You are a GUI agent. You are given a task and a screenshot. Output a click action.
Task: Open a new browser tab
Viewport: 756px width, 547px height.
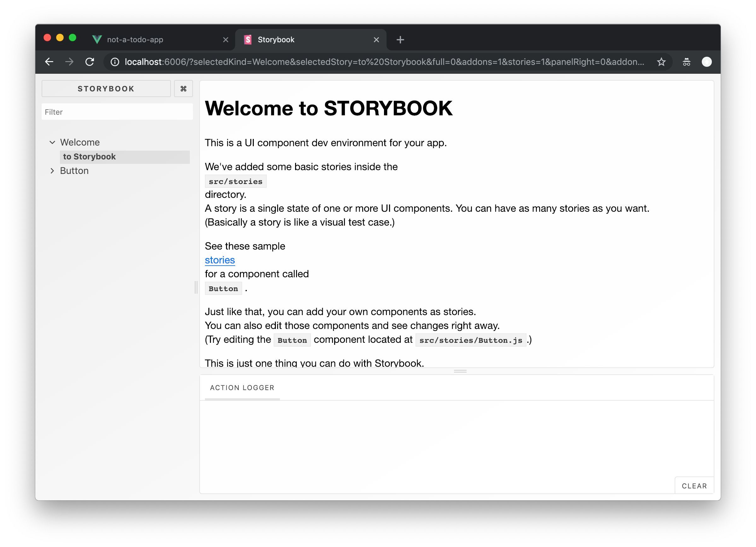pos(400,40)
